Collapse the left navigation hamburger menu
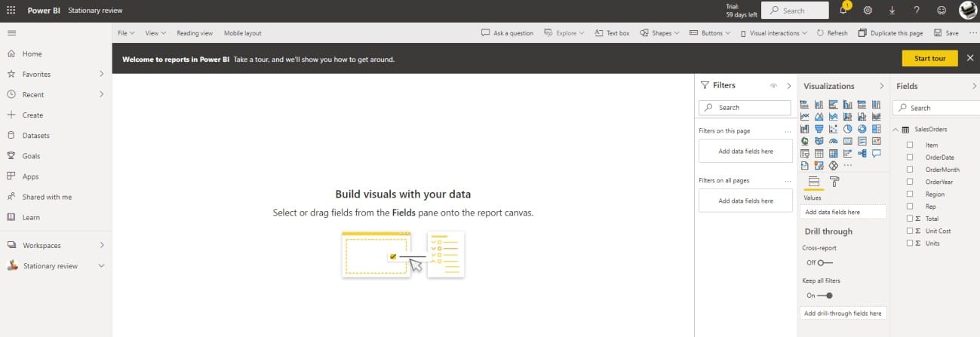 click(11, 33)
